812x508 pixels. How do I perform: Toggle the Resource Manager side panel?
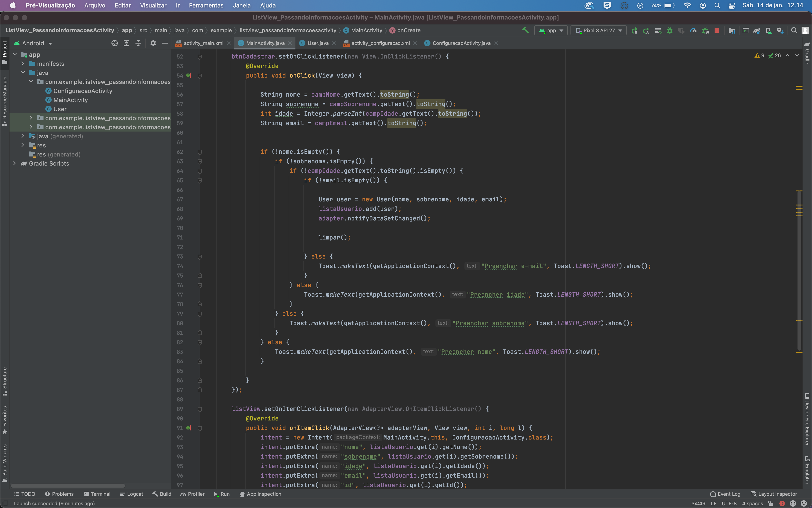click(5, 101)
